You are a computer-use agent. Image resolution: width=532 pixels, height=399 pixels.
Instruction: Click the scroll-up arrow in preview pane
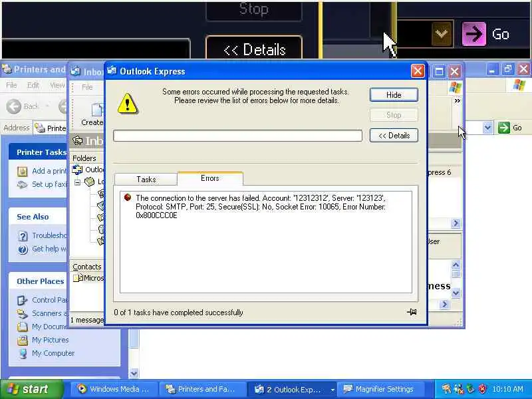tap(456, 265)
